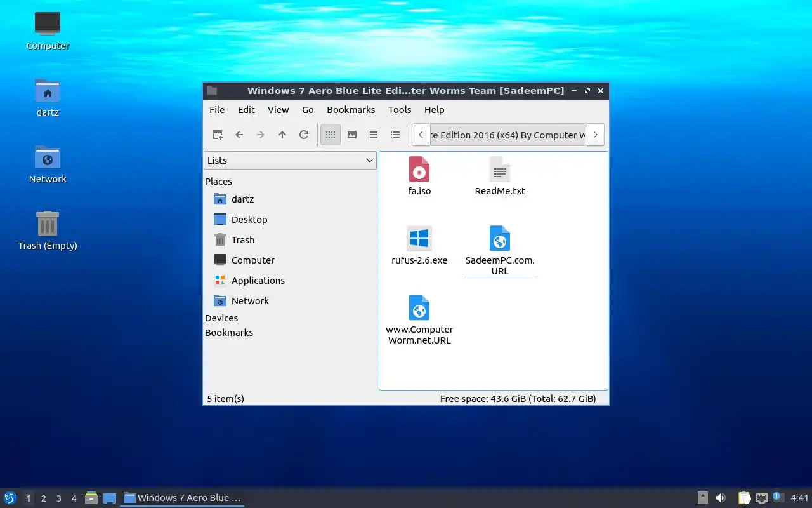The width and height of the screenshot is (812, 508).
Task: Switch to workspace 3
Action: tap(58, 498)
